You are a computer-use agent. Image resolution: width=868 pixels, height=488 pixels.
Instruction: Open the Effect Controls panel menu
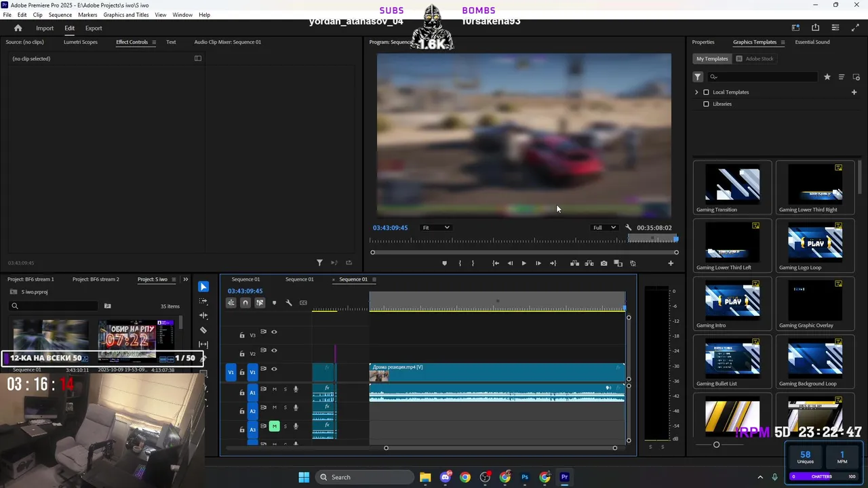tap(154, 42)
